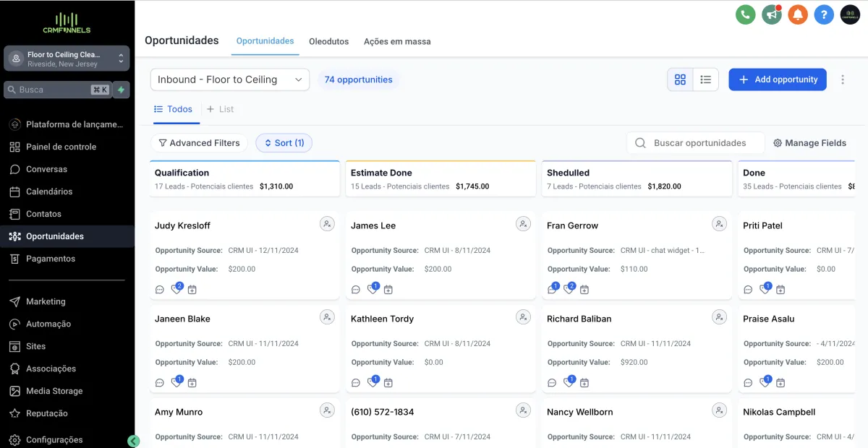This screenshot has height=448, width=868.
Task: Click the green phone dialer icon
Action: tap(746, 14)
